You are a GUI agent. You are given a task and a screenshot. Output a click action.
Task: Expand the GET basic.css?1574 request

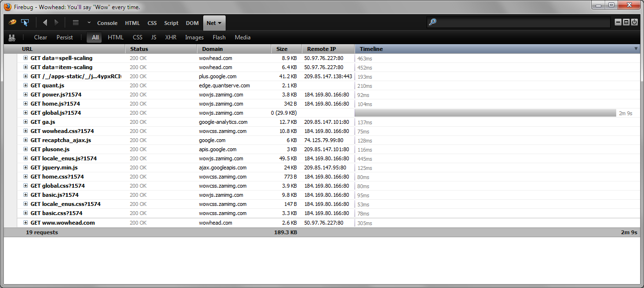click(x=25, y=213)
